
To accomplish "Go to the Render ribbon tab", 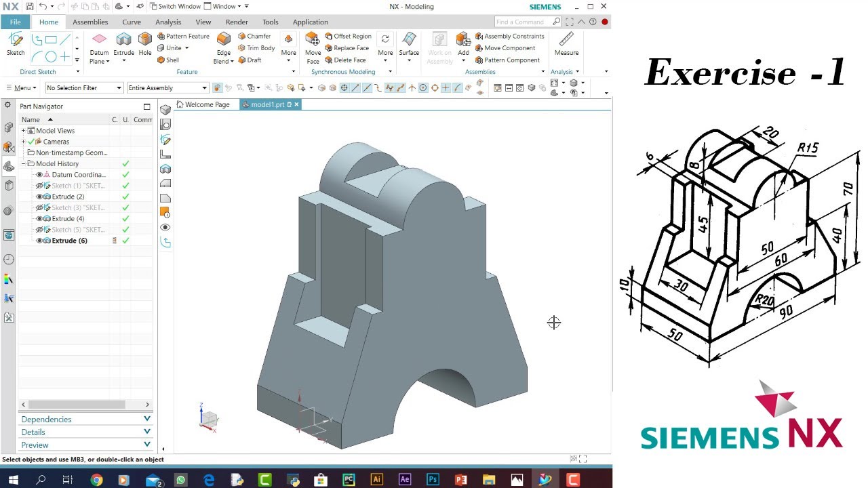I will tap(237, 22).
